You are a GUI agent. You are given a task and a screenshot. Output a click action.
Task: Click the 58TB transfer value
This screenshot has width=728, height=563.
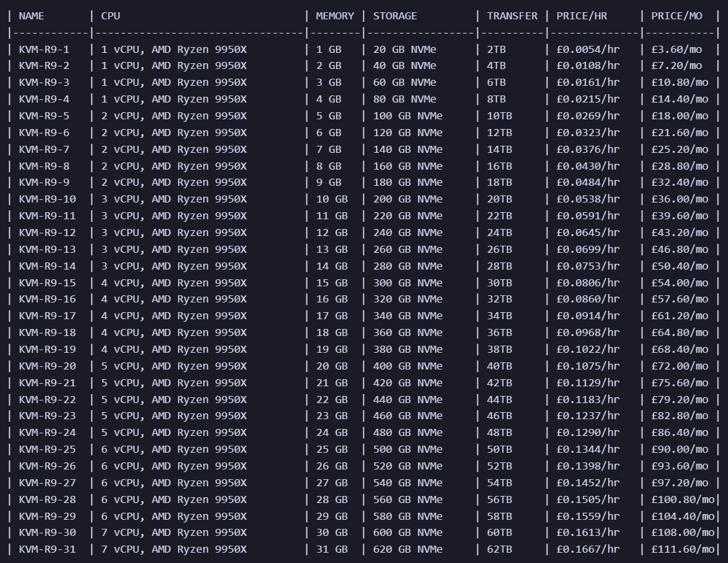500,516
